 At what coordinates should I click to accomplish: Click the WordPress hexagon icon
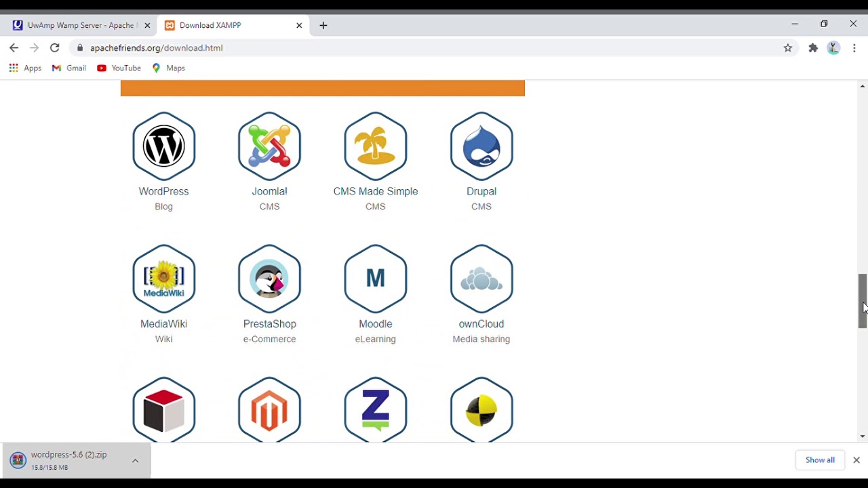[x=163, y=146]
